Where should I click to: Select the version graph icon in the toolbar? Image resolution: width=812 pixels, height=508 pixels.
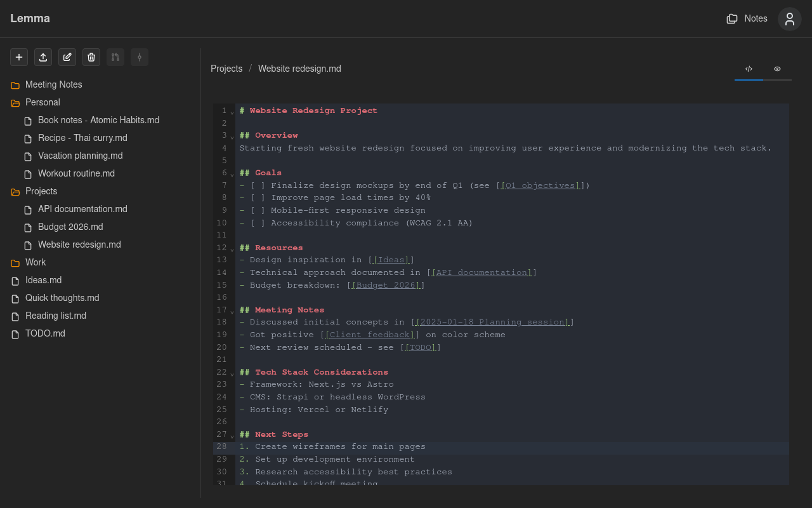click(115, 57)
